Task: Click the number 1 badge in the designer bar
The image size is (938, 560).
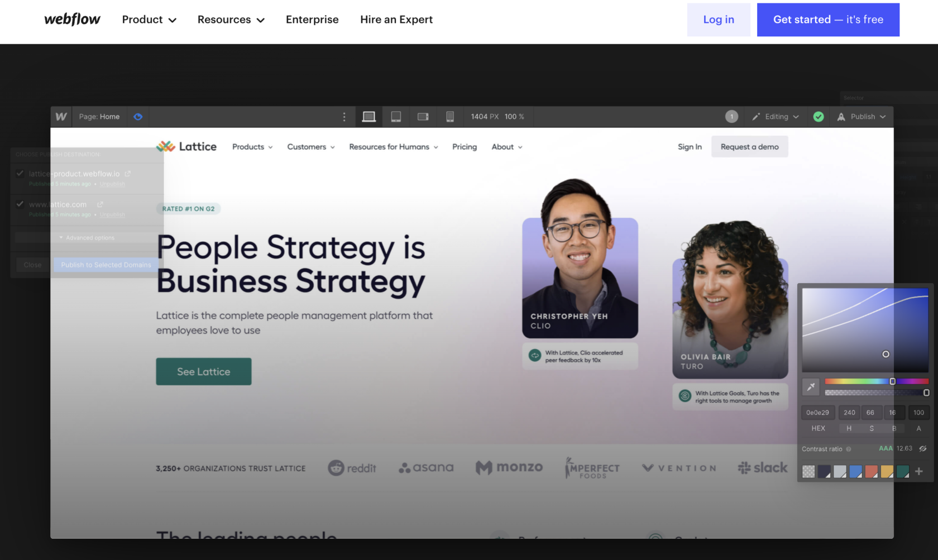Action: 731,117
